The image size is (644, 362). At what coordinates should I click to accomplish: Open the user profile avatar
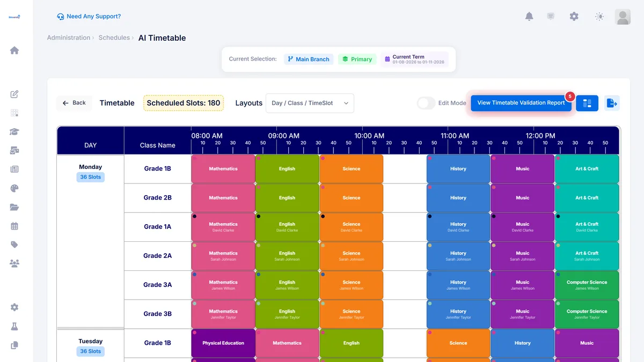pos(623,17)
